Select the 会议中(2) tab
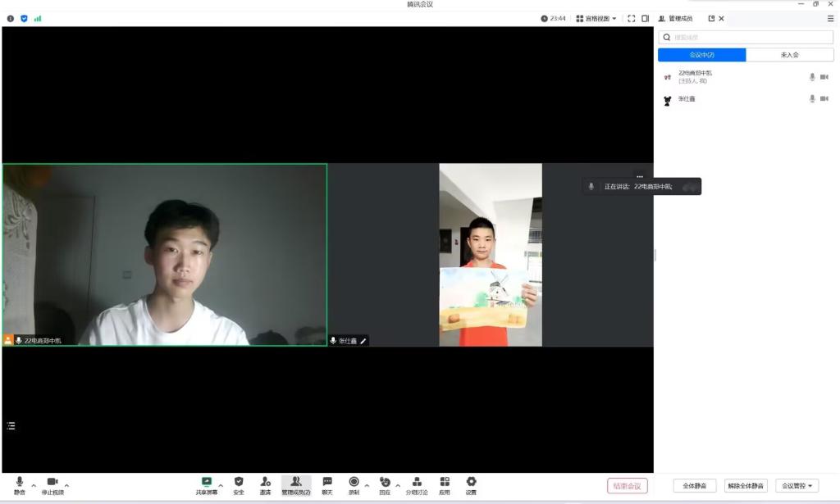 pyautogui.click(x=702, y=55)
